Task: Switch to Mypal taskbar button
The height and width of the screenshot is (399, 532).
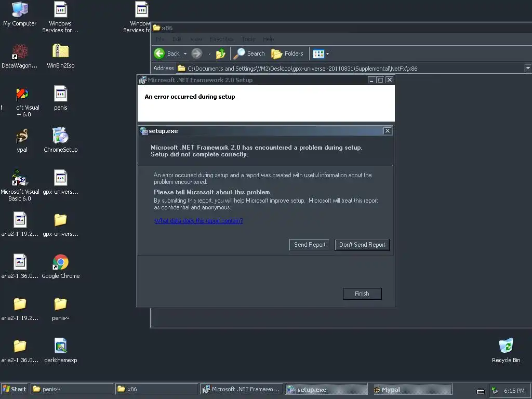Action: pyautogui.click(x=411, y=389)
